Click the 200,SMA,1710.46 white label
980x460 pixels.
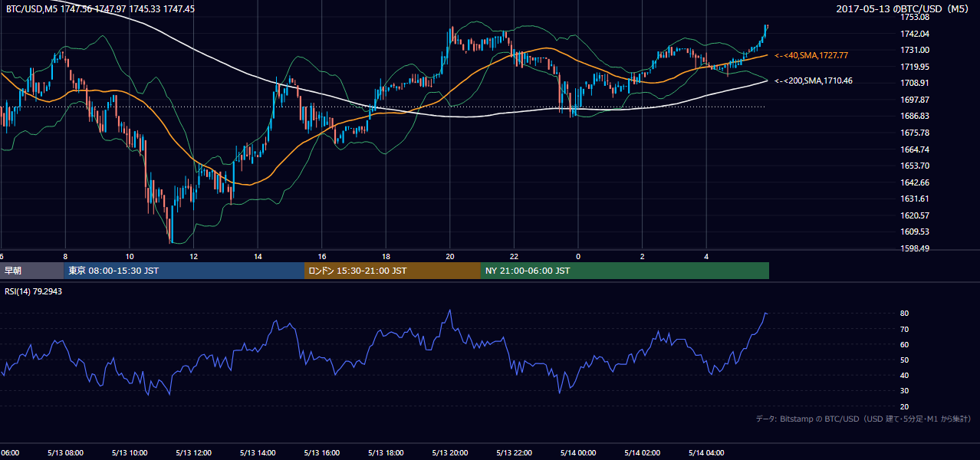tap(814, 80)
